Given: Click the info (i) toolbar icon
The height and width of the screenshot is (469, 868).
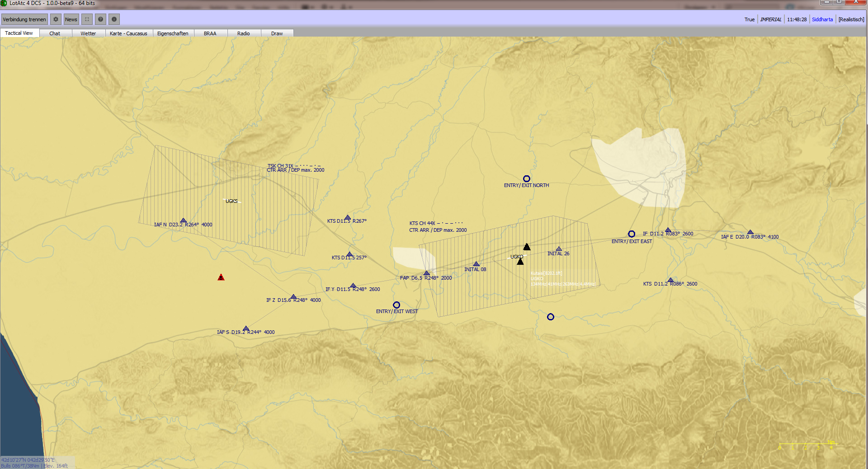Looking at the screenshot, I should click(114, 19).
